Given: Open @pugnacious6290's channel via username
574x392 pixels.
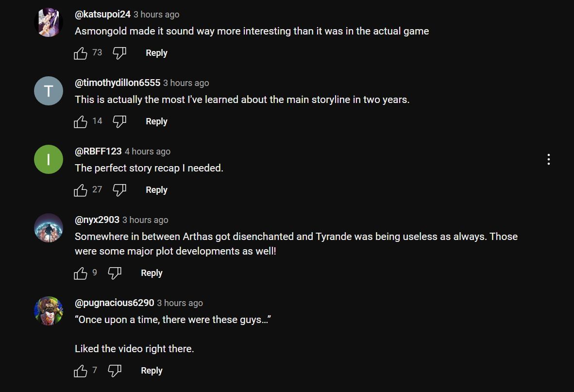Looking at the screenshot, I should 114,303.
